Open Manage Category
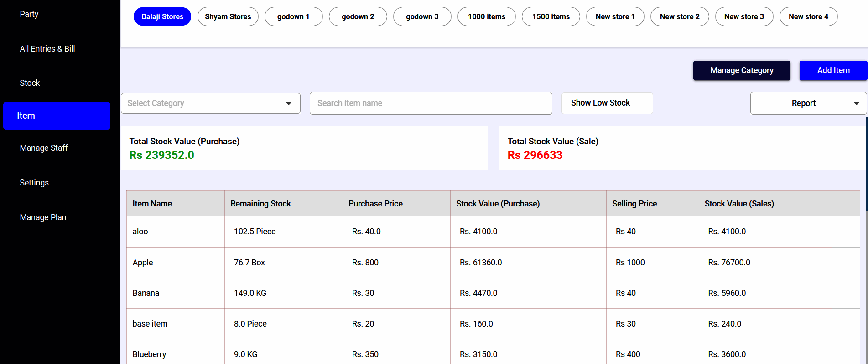 click(741, 70)
